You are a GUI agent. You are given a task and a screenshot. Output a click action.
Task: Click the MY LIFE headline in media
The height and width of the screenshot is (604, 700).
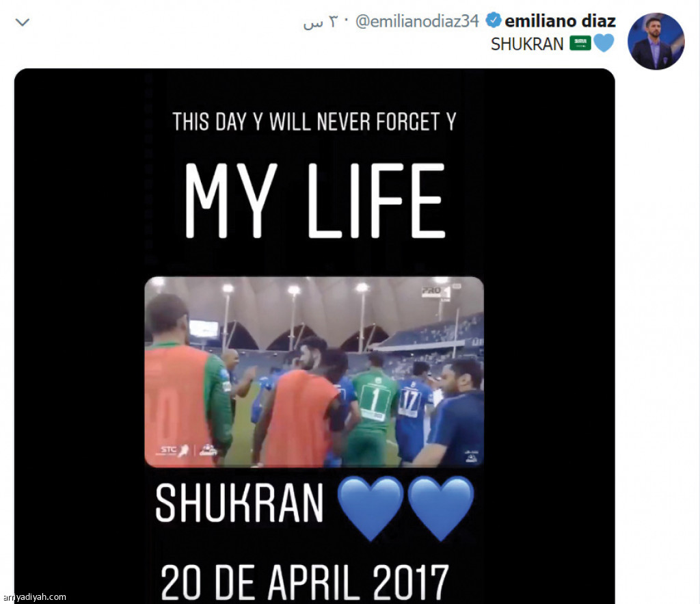(x=315, y=200)
